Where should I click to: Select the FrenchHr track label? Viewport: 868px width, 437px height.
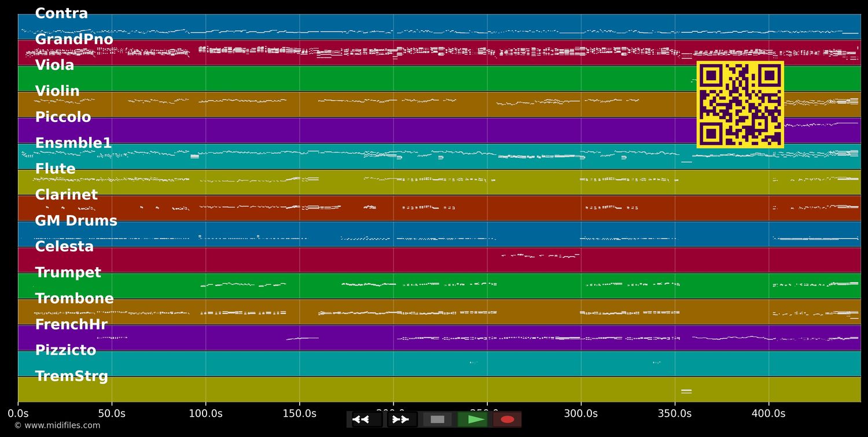click(x=71, y=324)
